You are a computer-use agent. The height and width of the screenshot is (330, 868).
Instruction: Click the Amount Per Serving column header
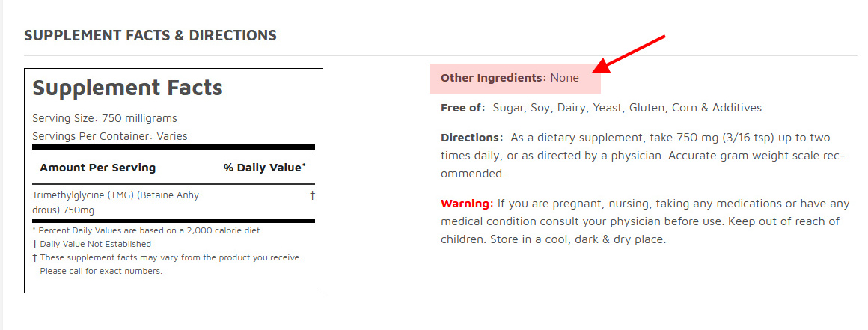click(98, 168)
